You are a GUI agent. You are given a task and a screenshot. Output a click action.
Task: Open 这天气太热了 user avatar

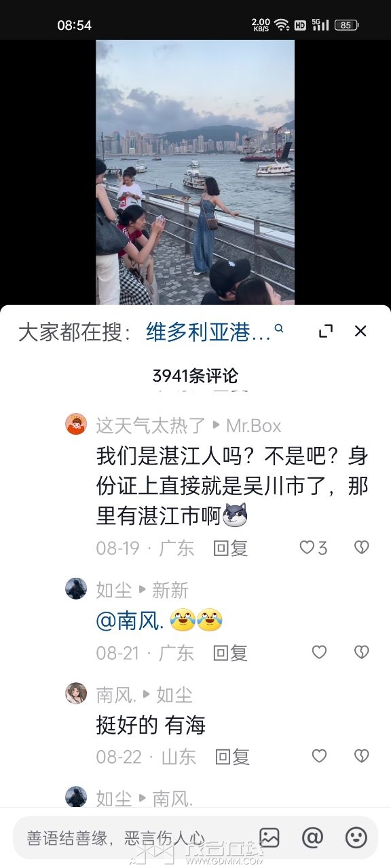point(76,425)
